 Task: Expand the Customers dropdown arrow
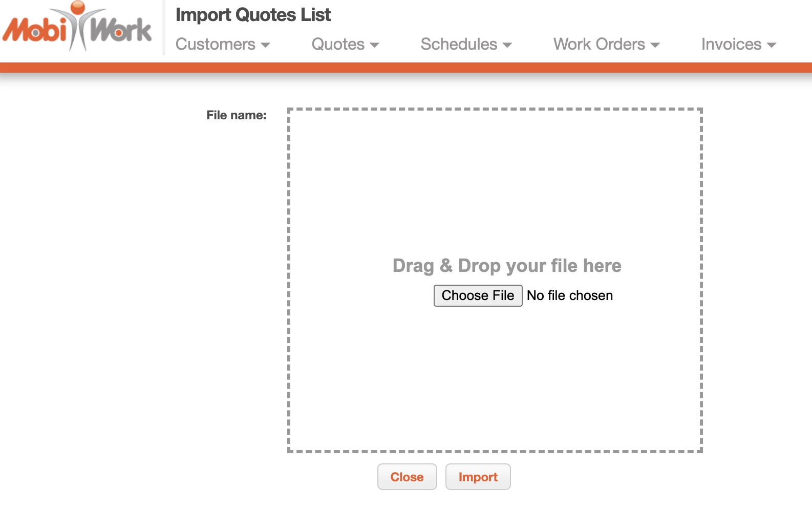click(x=265, y=45)
